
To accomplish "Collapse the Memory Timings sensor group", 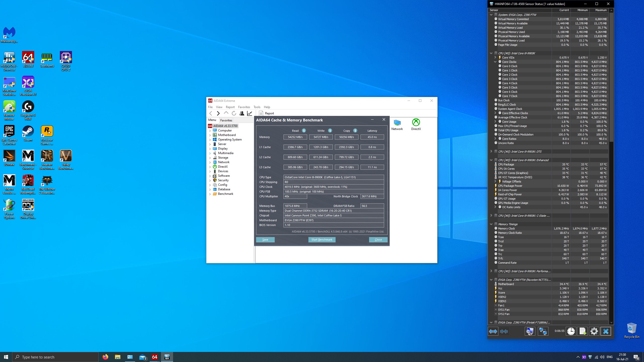I will coord(491,224).
